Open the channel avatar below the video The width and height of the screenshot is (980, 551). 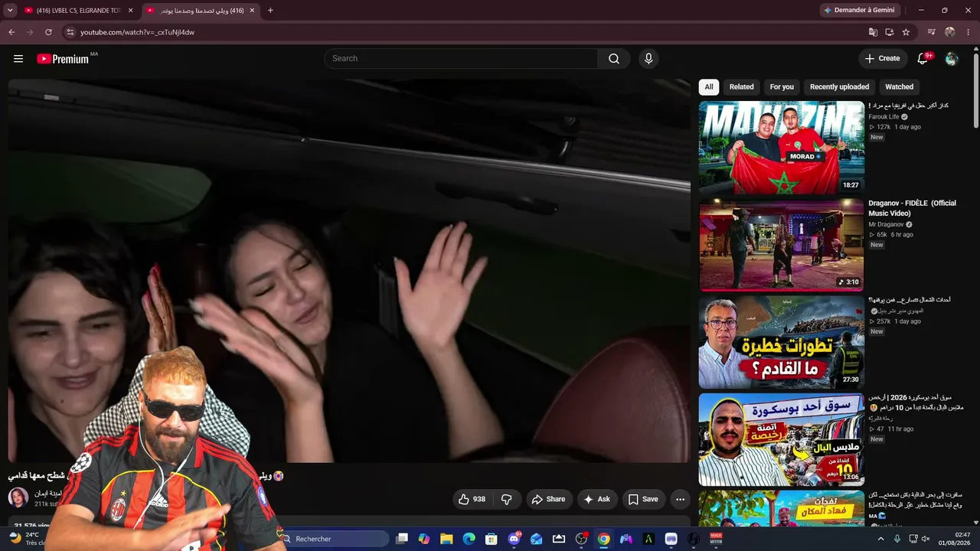click(18, 498)
